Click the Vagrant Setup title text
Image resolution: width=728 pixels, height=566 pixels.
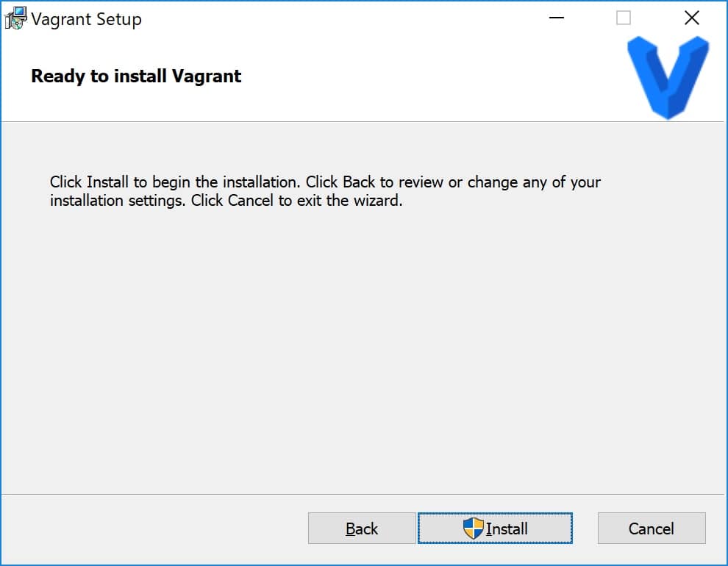(x=86, y=20)
